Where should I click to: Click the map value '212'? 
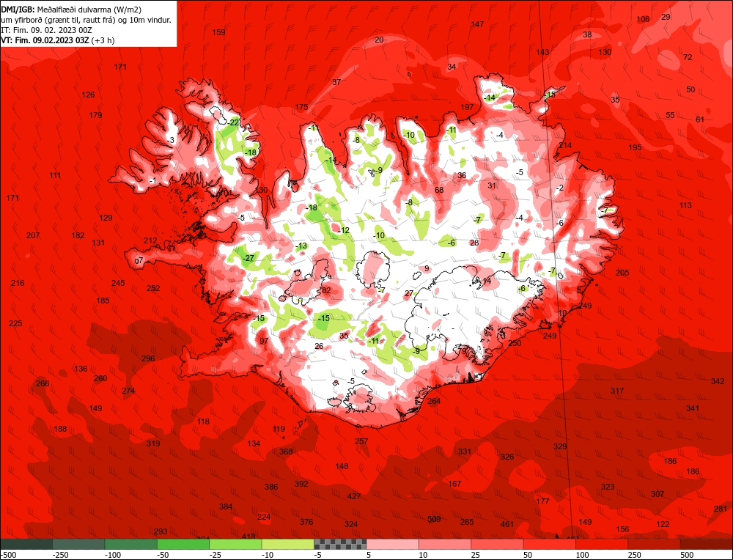150,240
